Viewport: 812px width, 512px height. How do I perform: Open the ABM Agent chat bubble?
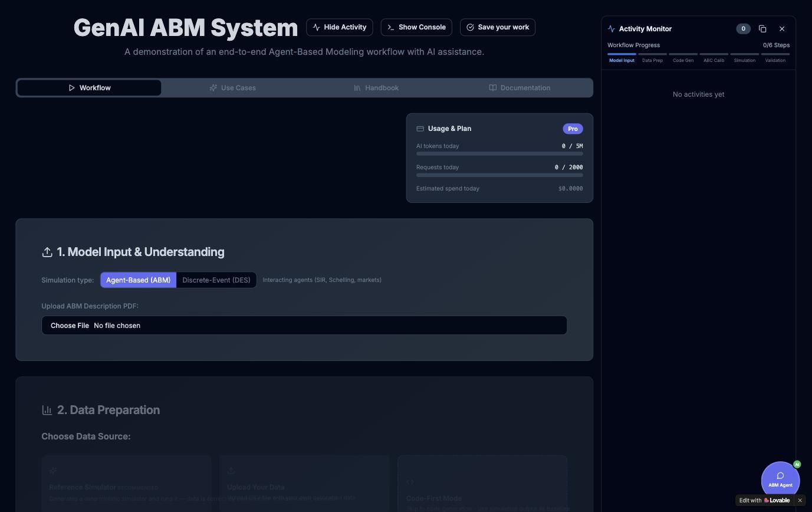click(x=780, y=480)
